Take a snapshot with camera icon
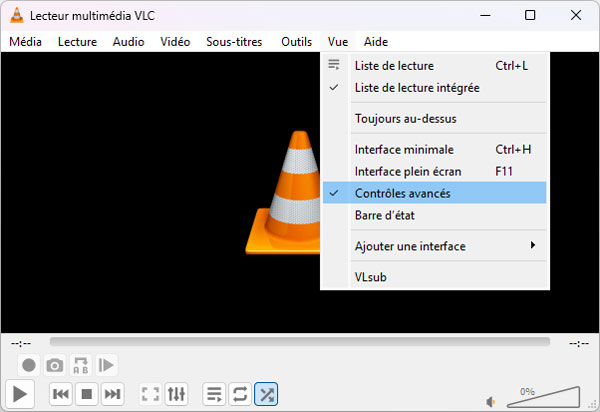Screen dimensions: 600x412 [x=55, y=365]
